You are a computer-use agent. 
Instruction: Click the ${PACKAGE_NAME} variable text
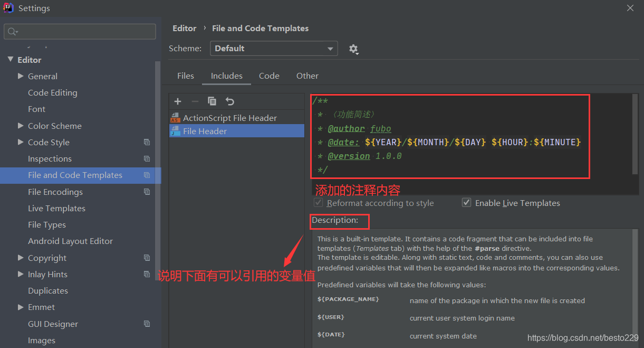click(x=348, y=299)
